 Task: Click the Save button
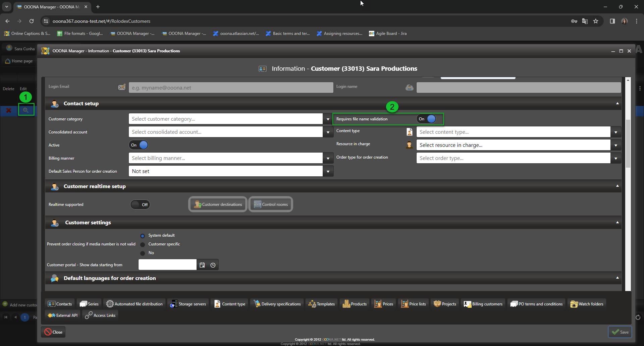(x=620, y=332)
